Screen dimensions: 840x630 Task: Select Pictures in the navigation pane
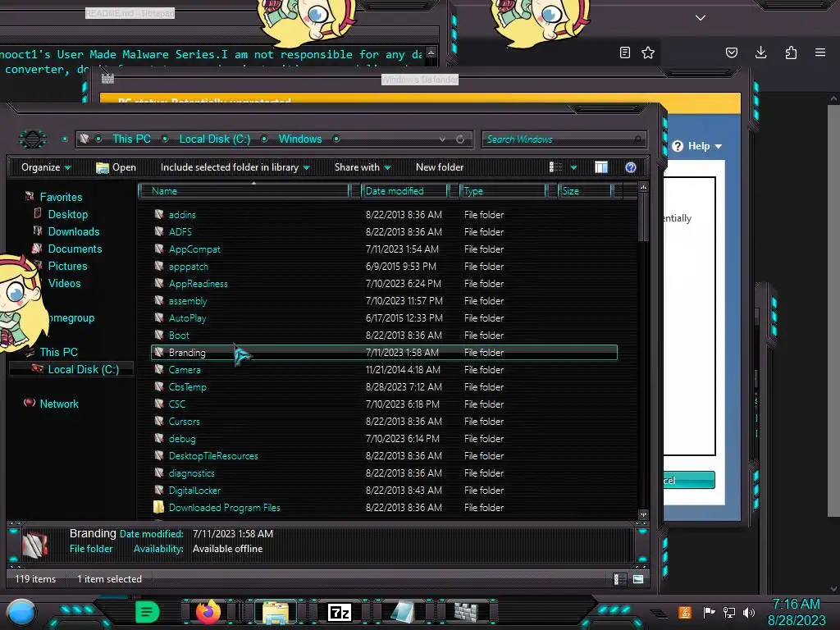(x=67, y=266)
